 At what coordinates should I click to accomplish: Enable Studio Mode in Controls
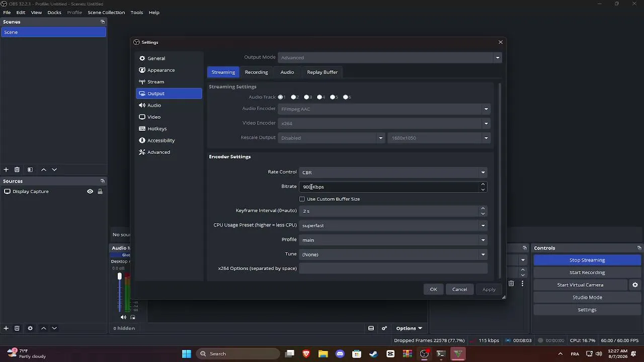587,298
